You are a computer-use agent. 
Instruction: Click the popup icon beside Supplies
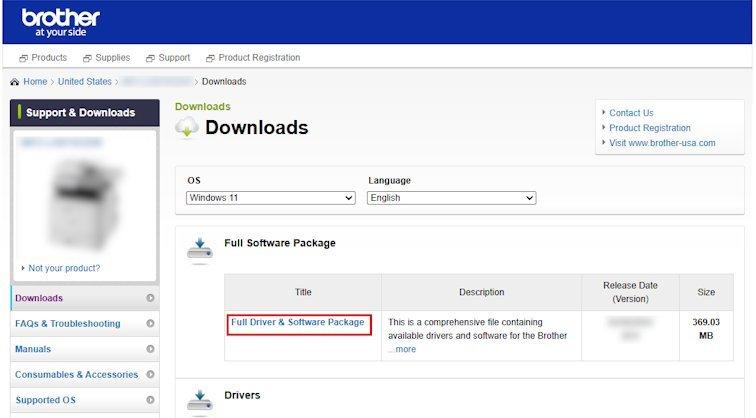87,58
